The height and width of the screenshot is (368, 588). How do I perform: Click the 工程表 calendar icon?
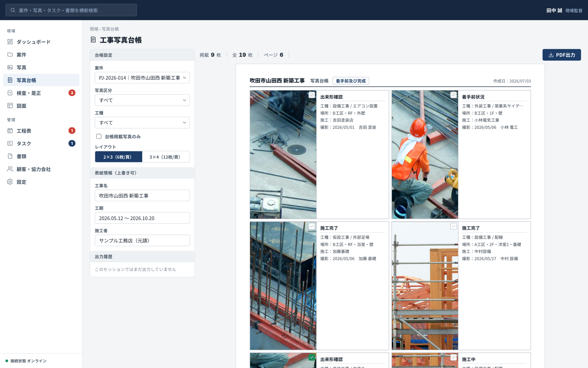(10, 131)
